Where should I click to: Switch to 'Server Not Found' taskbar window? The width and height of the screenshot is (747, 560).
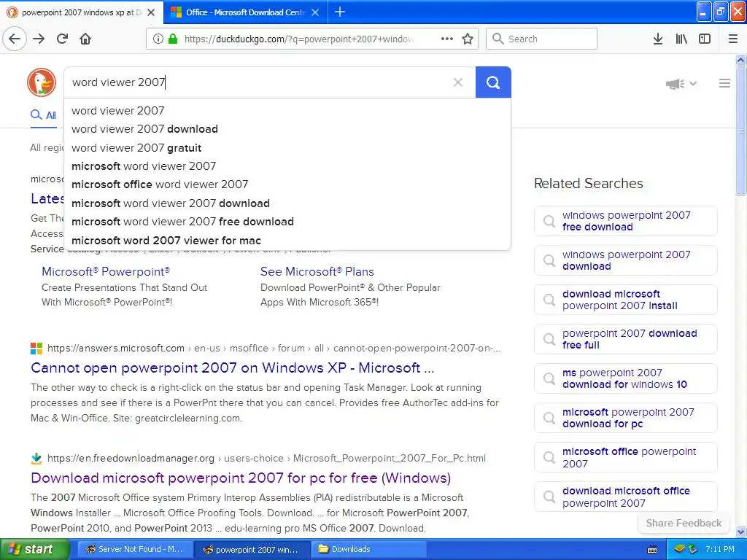[135, 549]
